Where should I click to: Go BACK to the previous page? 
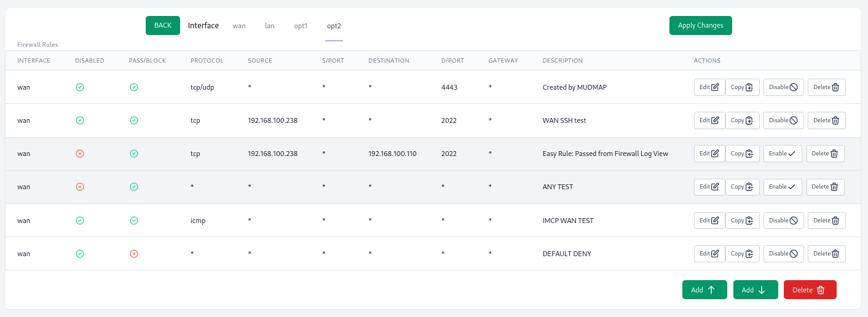click(163, 25)
